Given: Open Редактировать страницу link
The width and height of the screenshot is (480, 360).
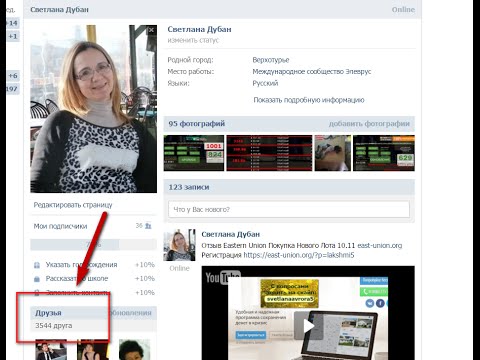Looking at the screenshot, I should tap(73, 205).
